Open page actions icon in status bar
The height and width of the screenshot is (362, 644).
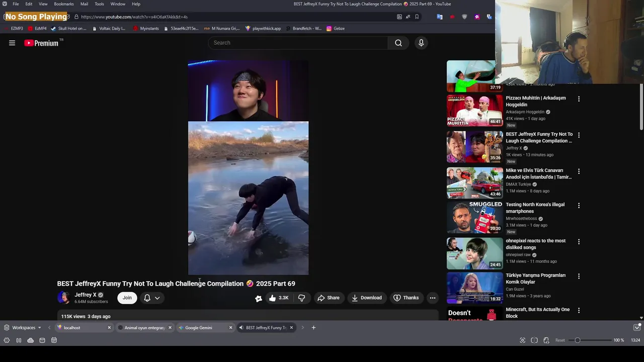click(x=546, y=340)
